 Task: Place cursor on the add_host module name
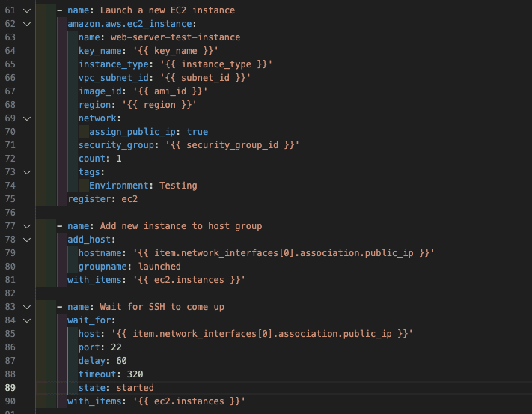coord(89,240)
